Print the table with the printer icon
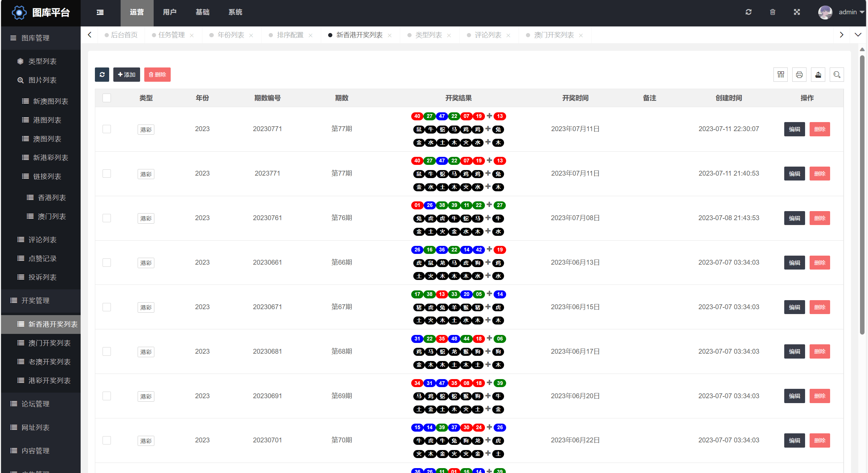This screenshot has width=868, height=473. [799, 74]
